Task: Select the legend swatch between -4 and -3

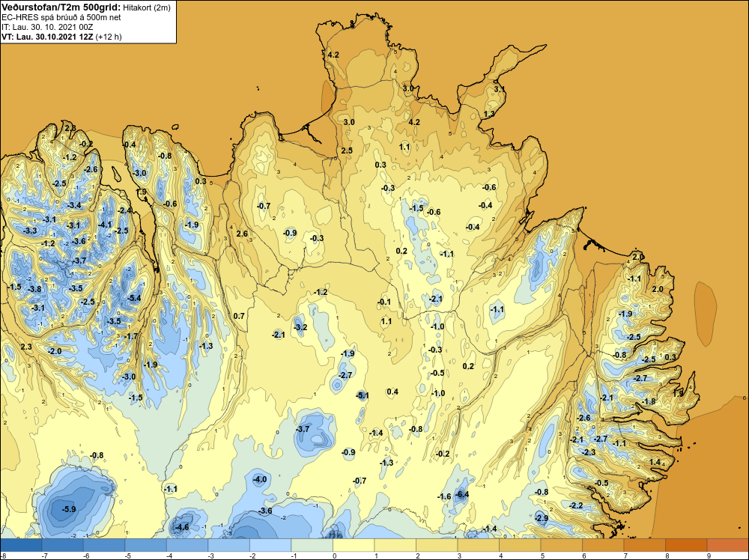Action: click(x=187, y=545)
